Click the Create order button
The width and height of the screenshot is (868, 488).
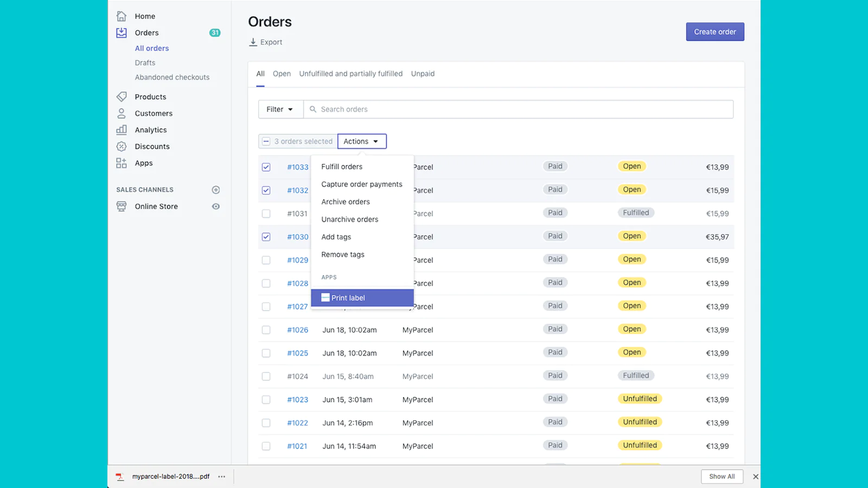click(714, 32)
